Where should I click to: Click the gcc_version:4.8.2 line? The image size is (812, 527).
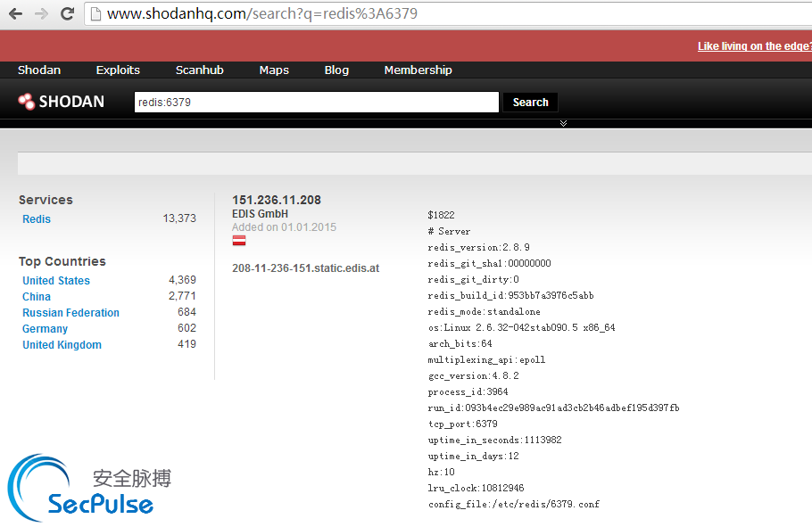pos(473,375)
